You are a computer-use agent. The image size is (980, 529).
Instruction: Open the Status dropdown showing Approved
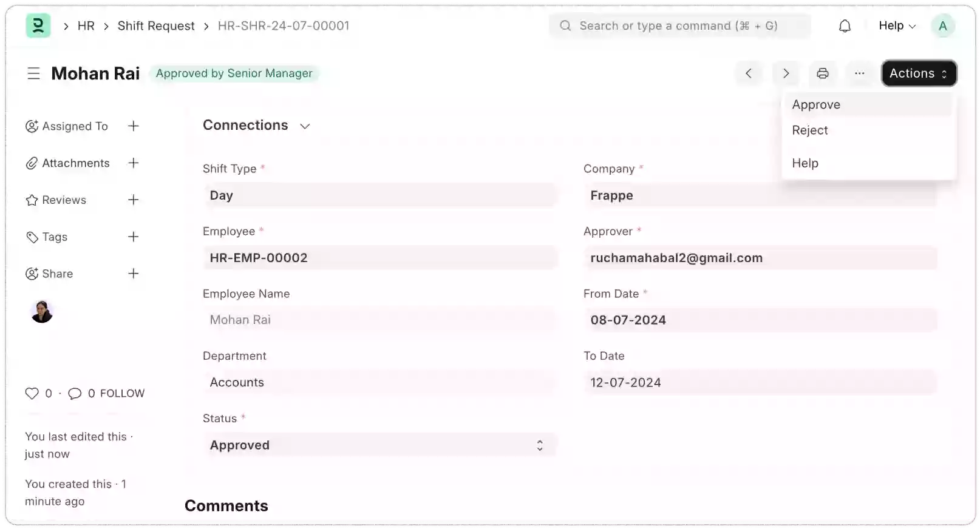pyautogui.click(x=381, y=445)
